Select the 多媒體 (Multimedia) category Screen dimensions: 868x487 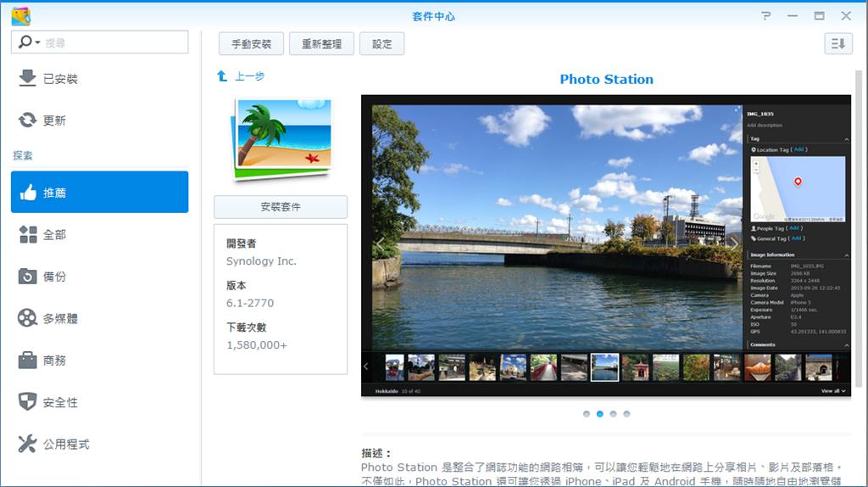100,318
